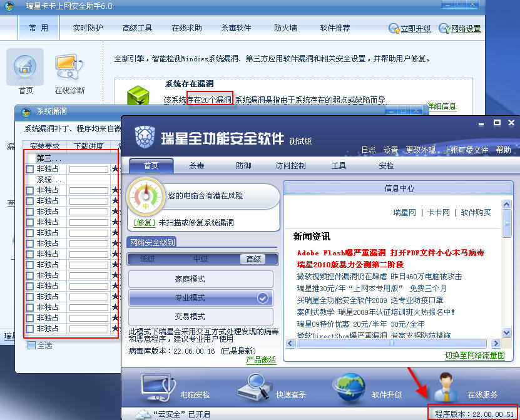Open 瑞星2010版暴力公测第二阶段 news
Viewport: 520px width, 420px height.
pos(350,264)
